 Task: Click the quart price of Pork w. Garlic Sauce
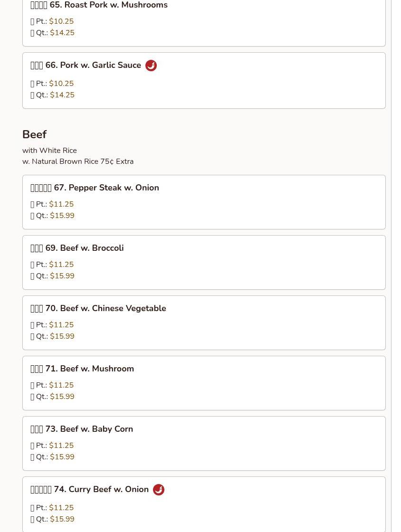pyautogui.click(x=62, y=95)
